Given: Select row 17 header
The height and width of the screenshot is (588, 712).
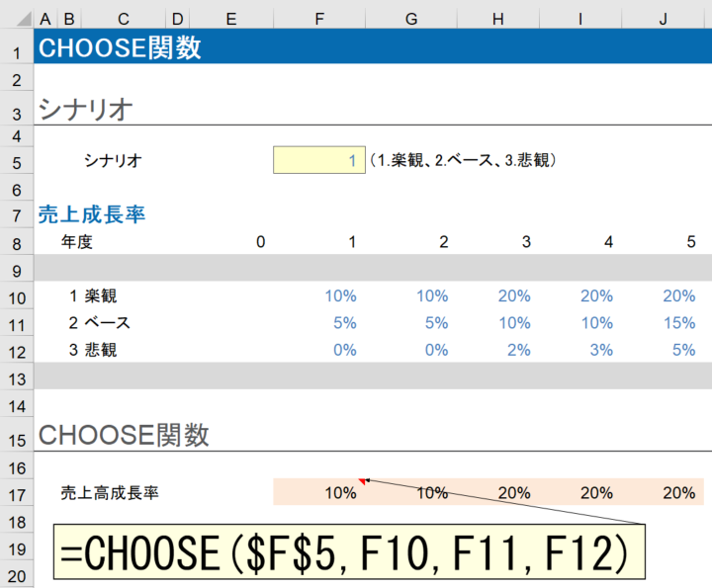Looking at the screenshot, I should click(x=17, y=492).
